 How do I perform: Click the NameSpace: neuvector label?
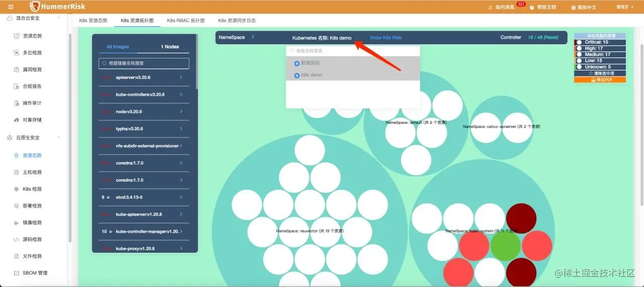coord(310,231)
